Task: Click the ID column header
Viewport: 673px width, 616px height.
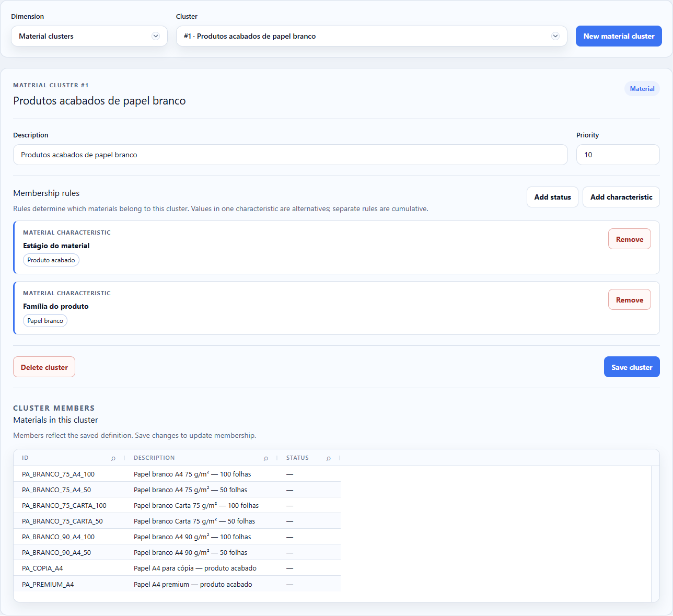Action: pyautogui.click(x=69, y=458)
